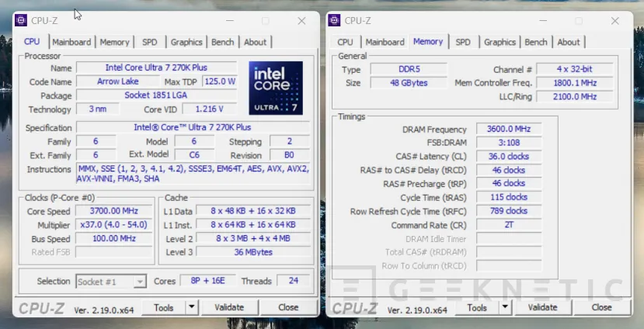This screenshot has width=644, height=329.
Task: Click the Level 3 value 36 MBytes
Action: (x=253, y=252)
